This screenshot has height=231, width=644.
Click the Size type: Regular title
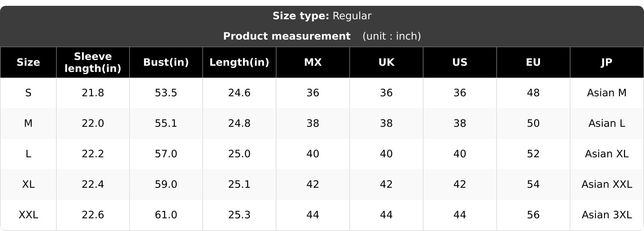tap(322, 16)
